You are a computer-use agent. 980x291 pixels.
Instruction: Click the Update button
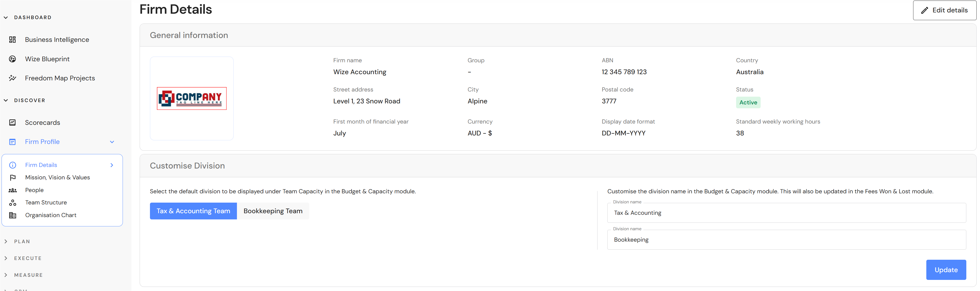coord(946,270)
